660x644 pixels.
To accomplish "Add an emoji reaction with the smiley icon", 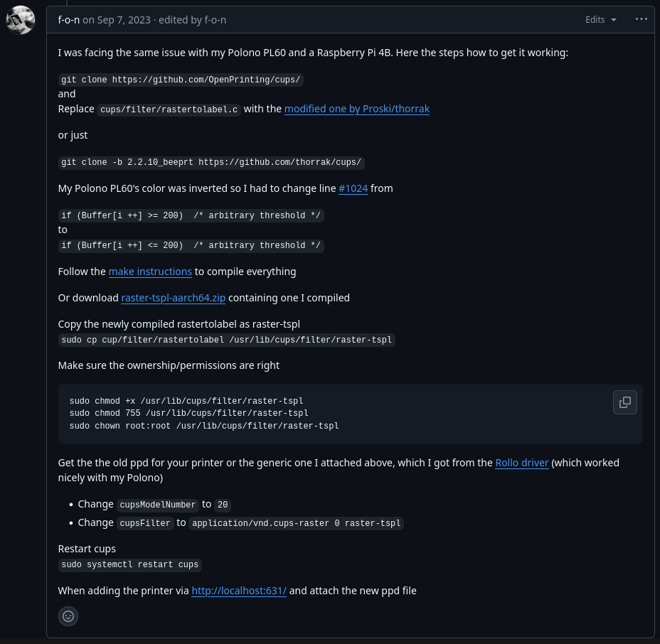I will pyautogui.click(x=68, y=616).
